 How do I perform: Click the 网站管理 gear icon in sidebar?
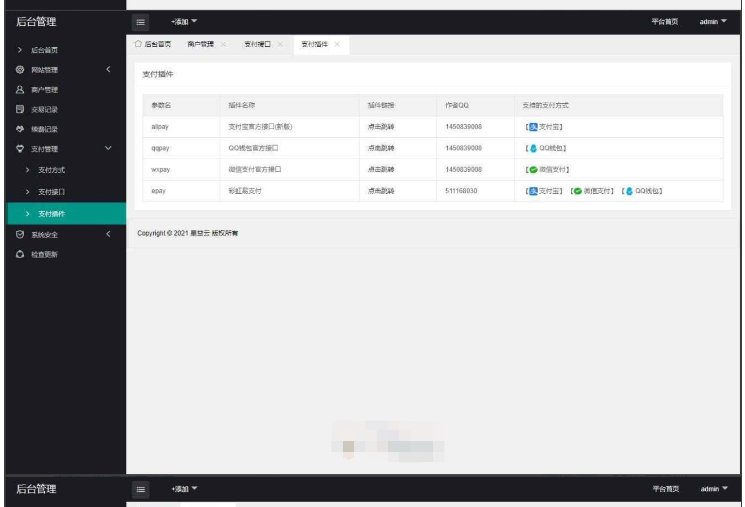[x=19, y=69]
